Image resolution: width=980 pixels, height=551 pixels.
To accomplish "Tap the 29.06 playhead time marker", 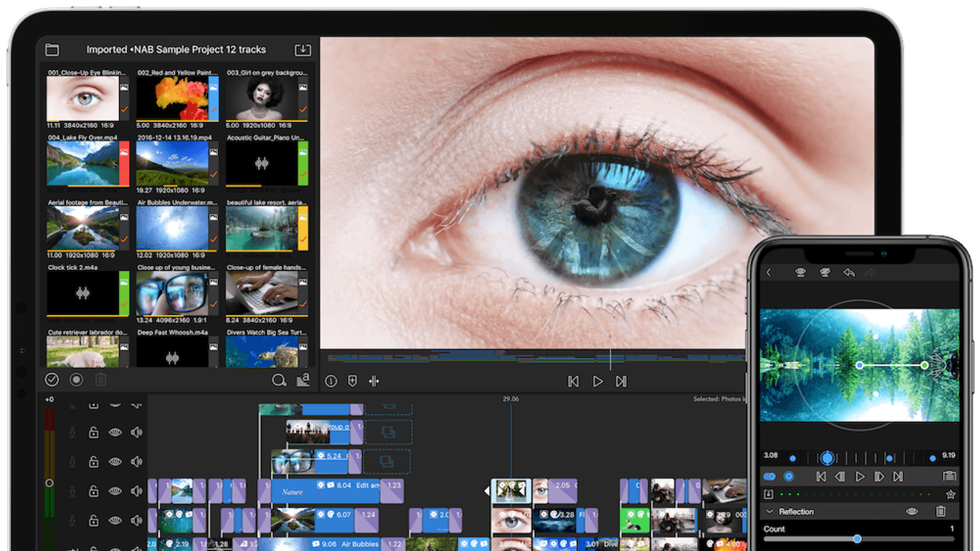I will [x=511, y=399].
